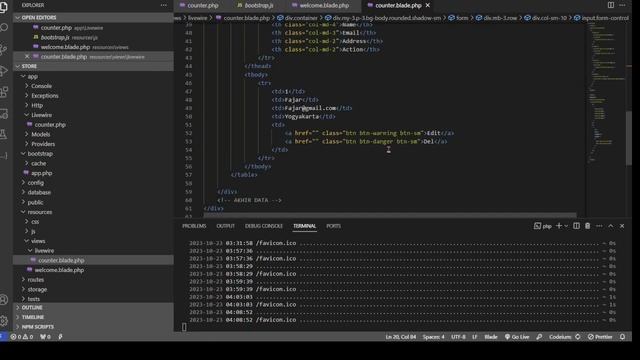
Task: Open the Source Control view
Action: click(x=4, y=49)
